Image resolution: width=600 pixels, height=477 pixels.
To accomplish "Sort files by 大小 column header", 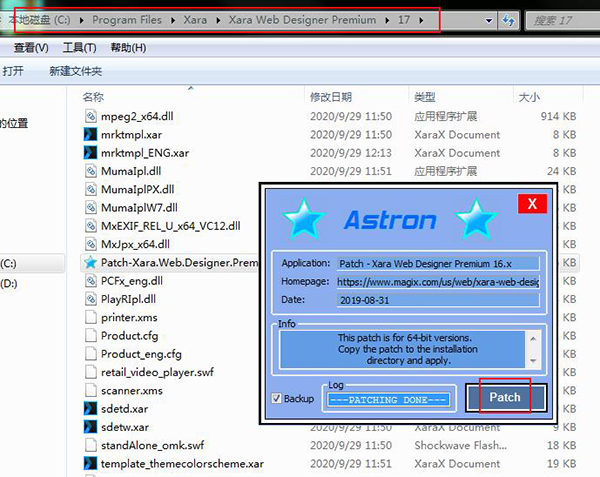I will coord(529,97).
